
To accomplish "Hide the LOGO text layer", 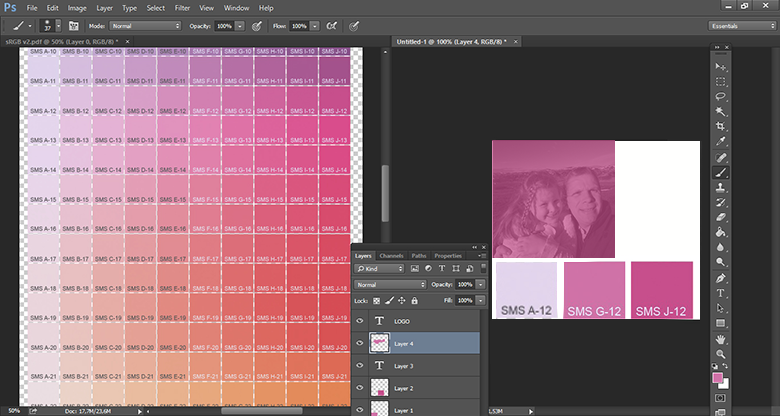I will click(x=360, y=321).
